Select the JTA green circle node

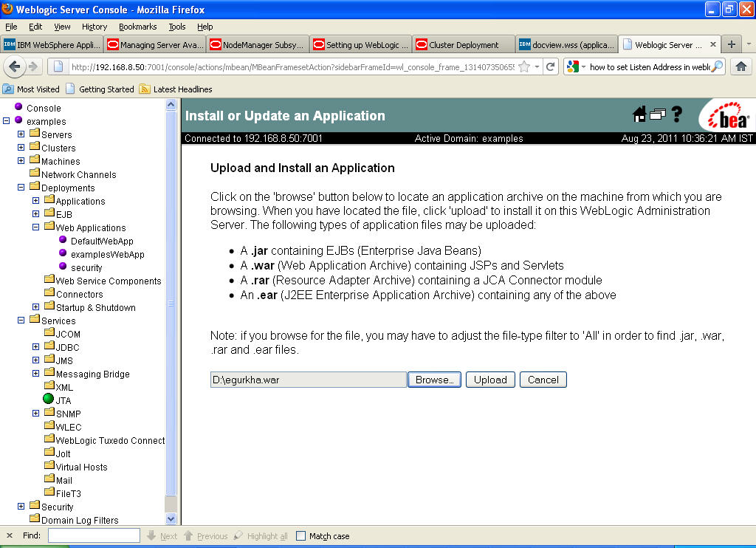[x=48, y=399]
